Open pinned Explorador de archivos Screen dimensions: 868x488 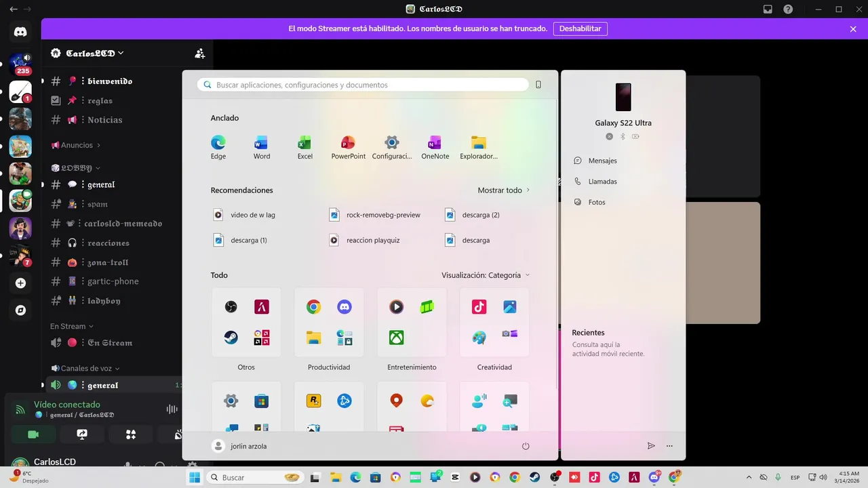click(x=479, y=147)
